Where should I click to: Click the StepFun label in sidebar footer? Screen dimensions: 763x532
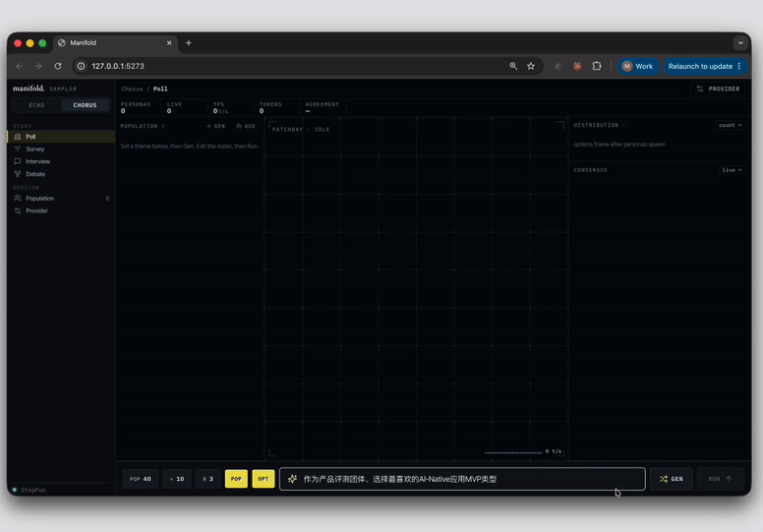33,490
